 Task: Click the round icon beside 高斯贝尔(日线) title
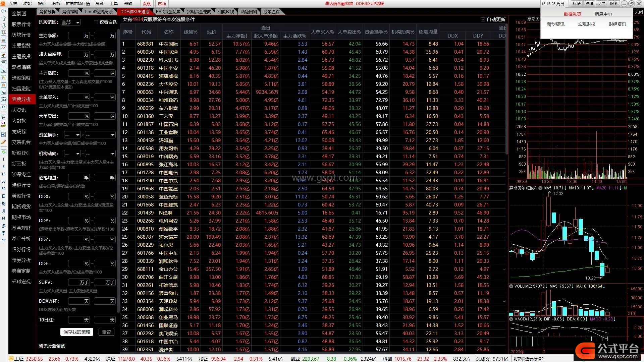[540, 188]
